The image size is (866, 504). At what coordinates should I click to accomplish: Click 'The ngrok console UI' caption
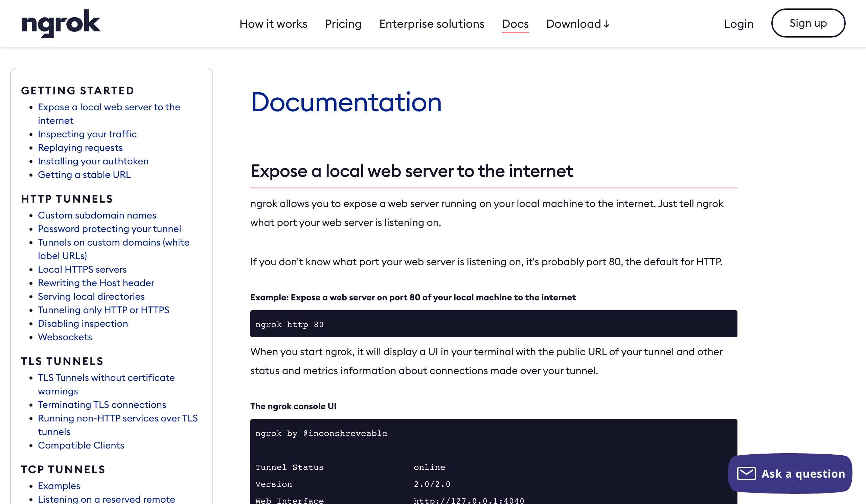click(x=293, y=406)
